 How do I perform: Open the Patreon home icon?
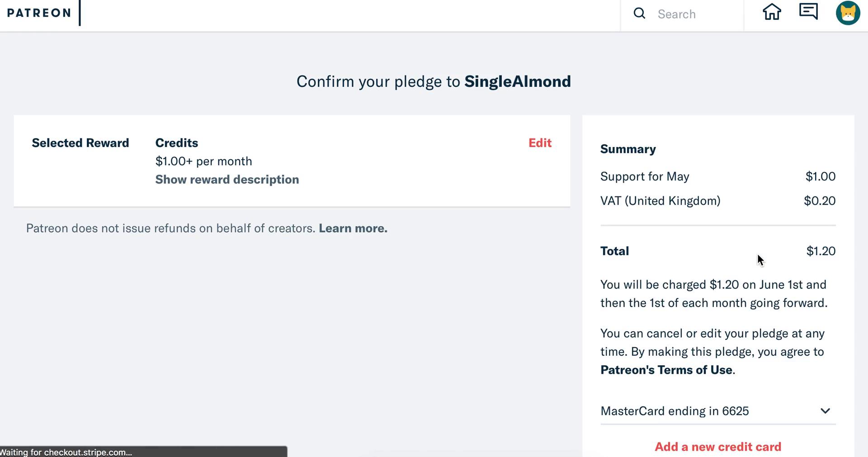point(772,12)
